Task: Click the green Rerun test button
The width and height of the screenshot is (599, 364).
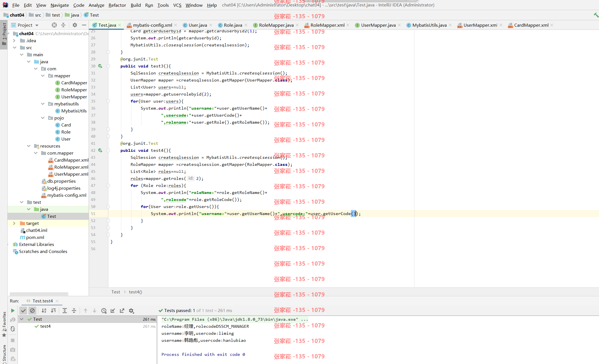Action: tap(13, 311)
